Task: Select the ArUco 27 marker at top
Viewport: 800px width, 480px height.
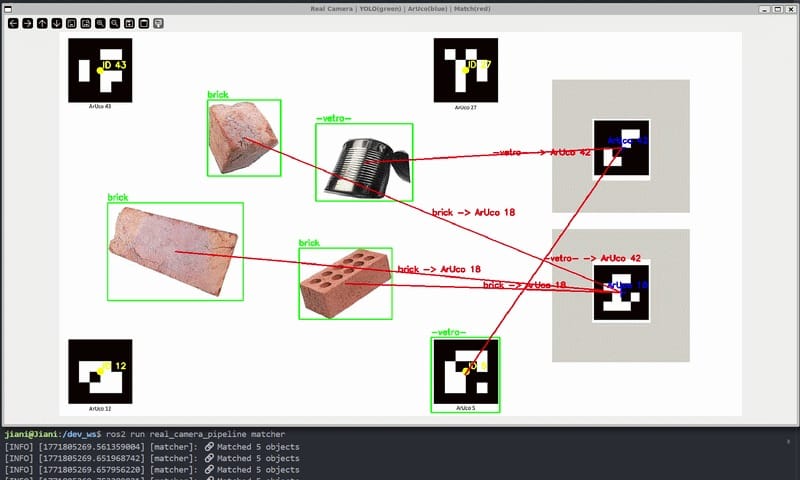Action: [465, 70]
